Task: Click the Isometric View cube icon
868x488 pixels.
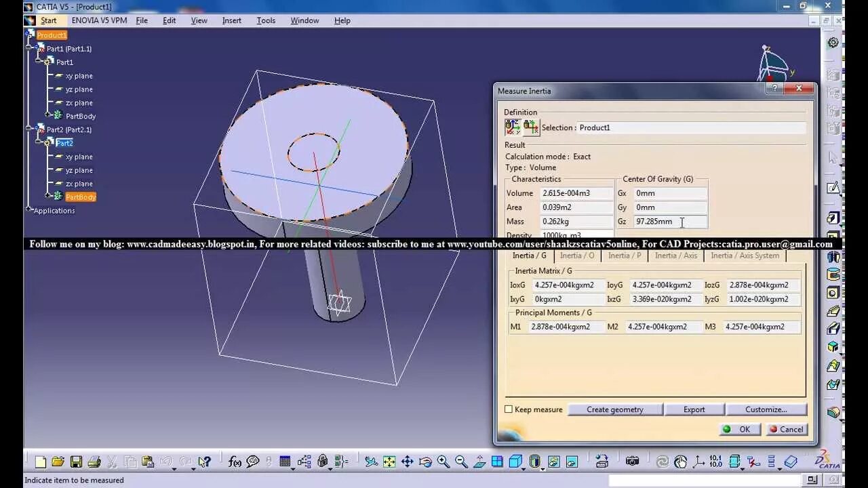Action: coord(515,462)
